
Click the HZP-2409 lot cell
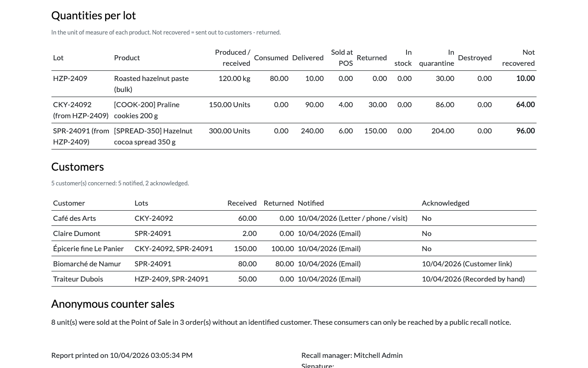[70, 78]
